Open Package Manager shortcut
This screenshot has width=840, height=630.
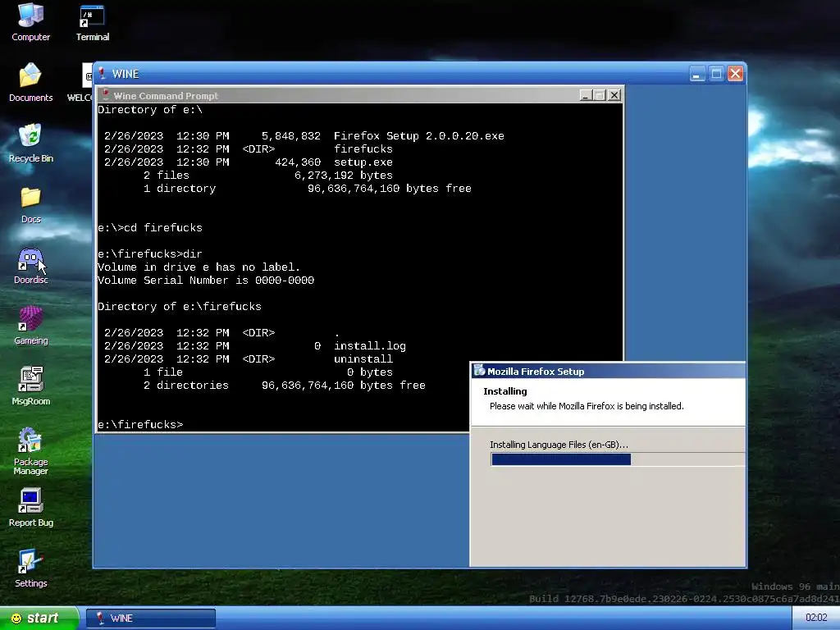[30, 451]
